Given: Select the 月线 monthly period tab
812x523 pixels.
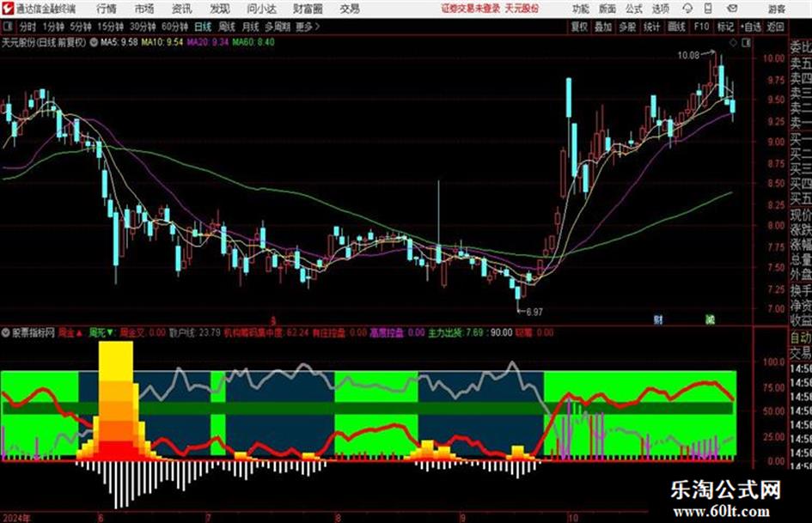Looking at the screenshot, I should [250, 27].
